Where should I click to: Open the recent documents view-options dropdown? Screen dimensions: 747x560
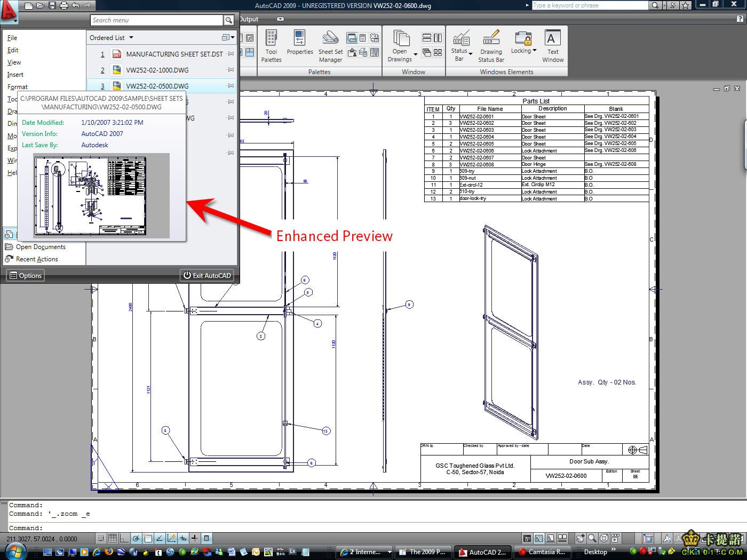pos(227,37)
